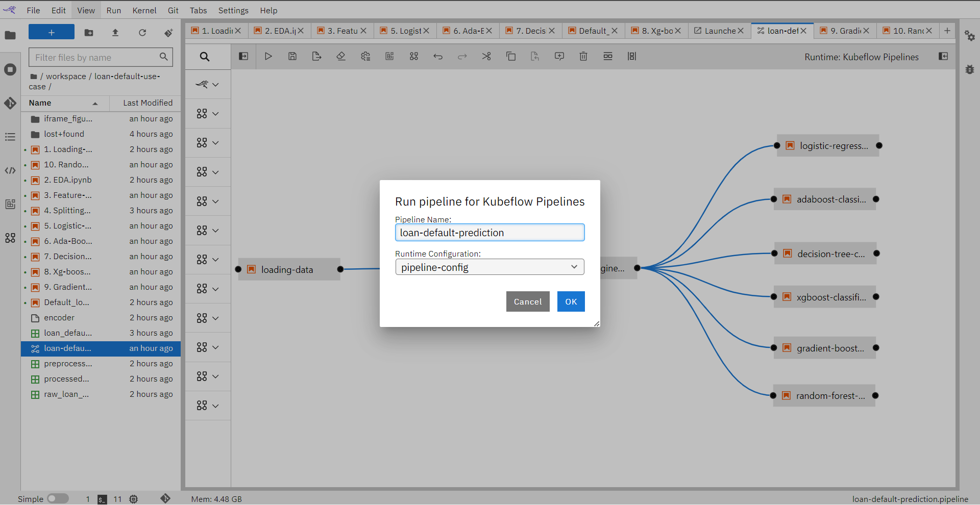Open the Code Snippets sidebar icon

pos(10,170)
